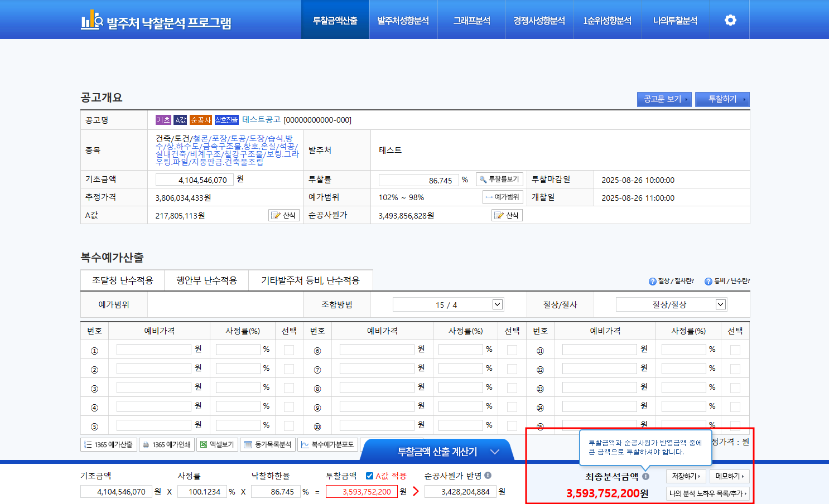Open the 순공사원가 산식 formula button
Screen dimensions: 829x504
507,215
